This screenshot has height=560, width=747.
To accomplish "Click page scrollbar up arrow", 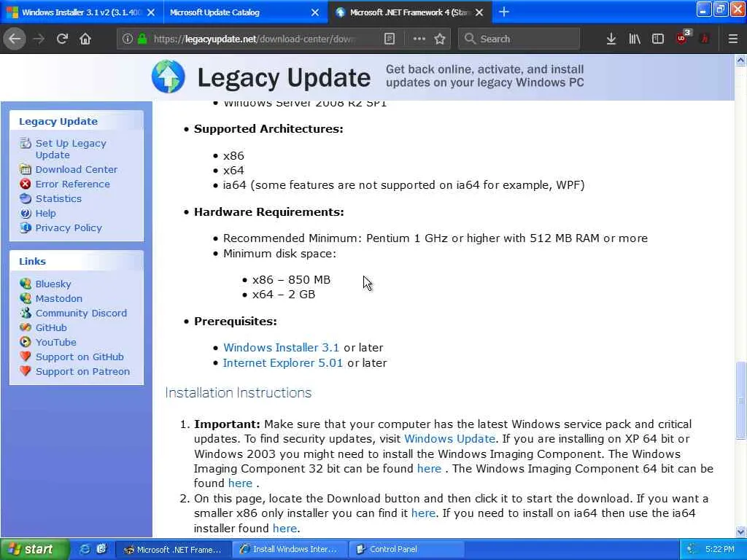I will point(740,60).
